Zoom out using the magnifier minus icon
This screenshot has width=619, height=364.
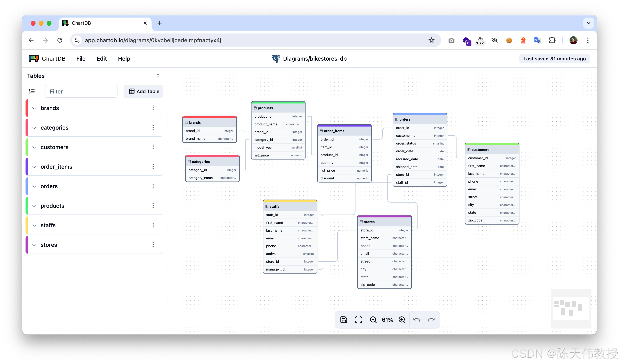[x=373, y=320]
